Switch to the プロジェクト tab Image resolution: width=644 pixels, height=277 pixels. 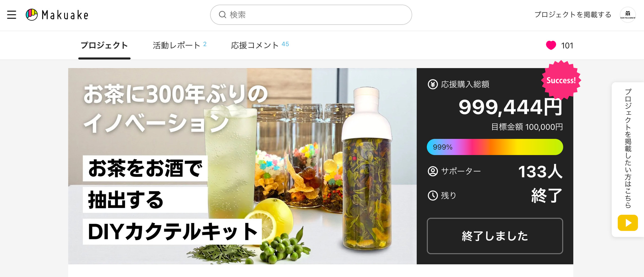click(104, 45)
